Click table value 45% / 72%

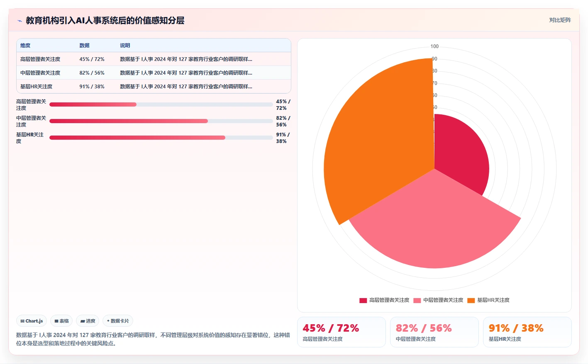pyautogui.click(x=92, y=59)
